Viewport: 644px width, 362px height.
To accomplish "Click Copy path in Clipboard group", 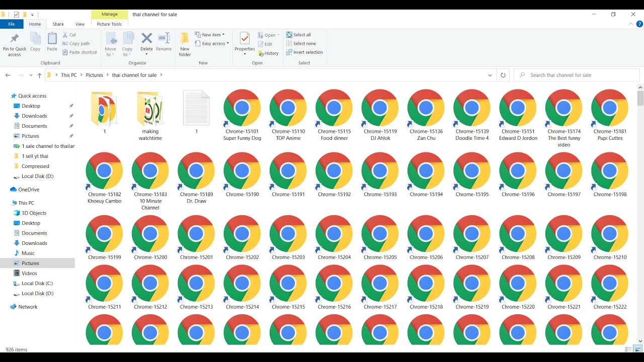I will pyautogui.click(x=76, y=44).
